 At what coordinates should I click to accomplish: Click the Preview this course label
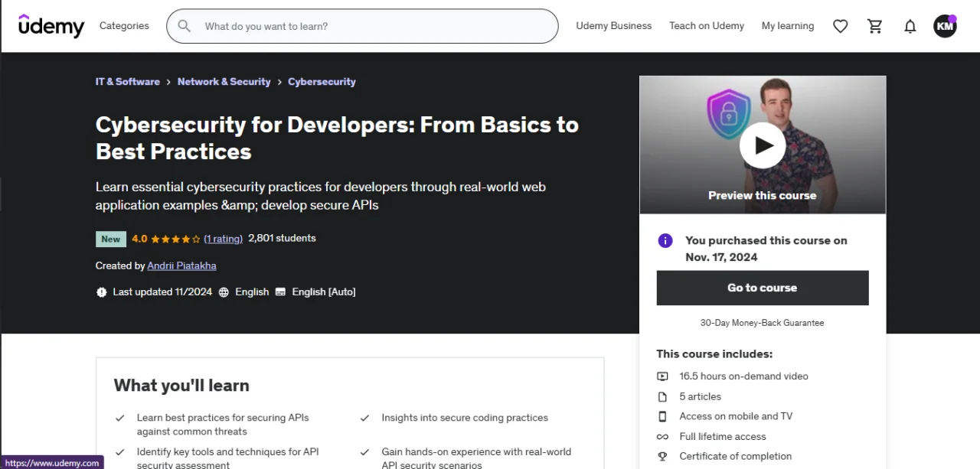[763, 195]
